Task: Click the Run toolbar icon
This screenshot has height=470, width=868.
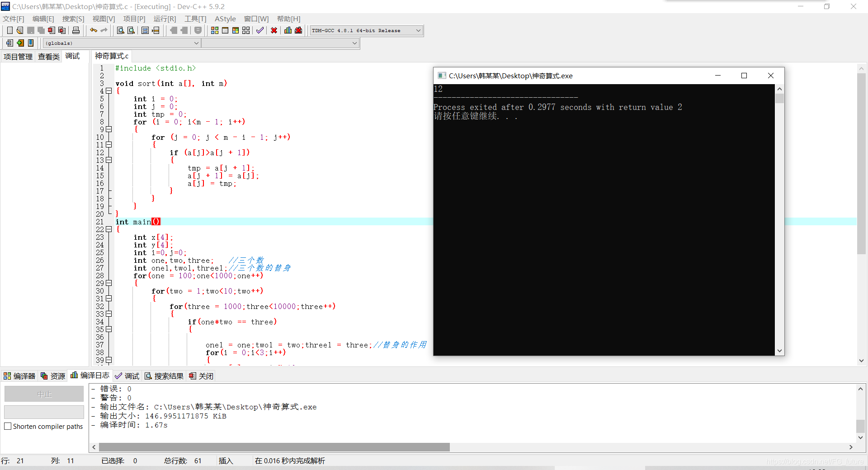Action: [x=225, y=30]
